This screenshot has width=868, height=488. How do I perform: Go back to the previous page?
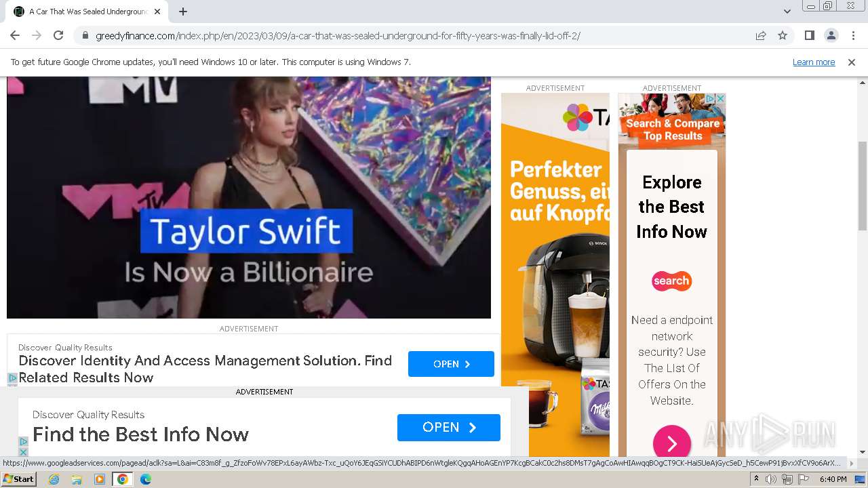tap(15, 35)
